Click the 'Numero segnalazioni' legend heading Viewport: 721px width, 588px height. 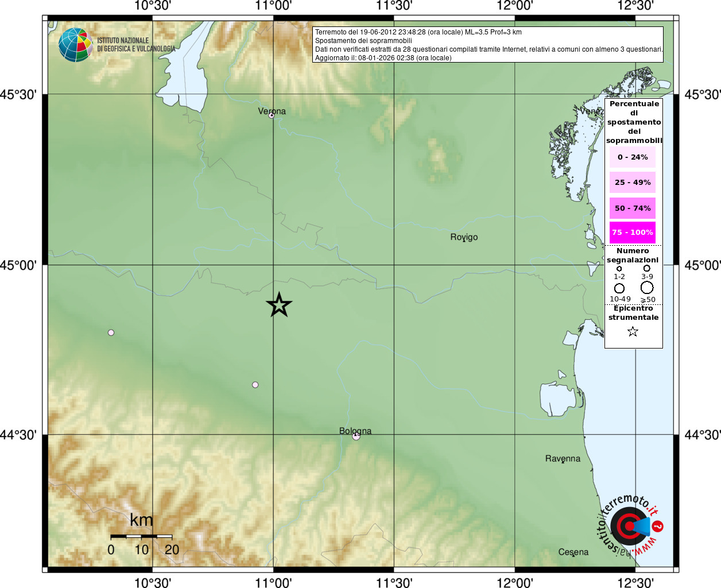(633, 256)
